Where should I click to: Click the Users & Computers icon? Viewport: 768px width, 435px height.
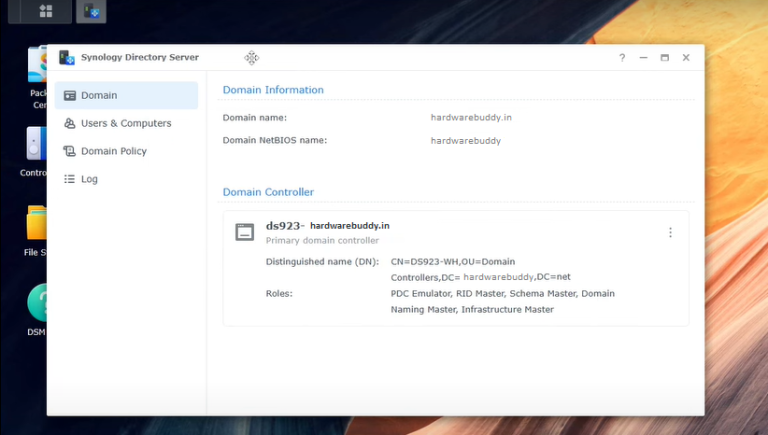click(x=70, y=123)
